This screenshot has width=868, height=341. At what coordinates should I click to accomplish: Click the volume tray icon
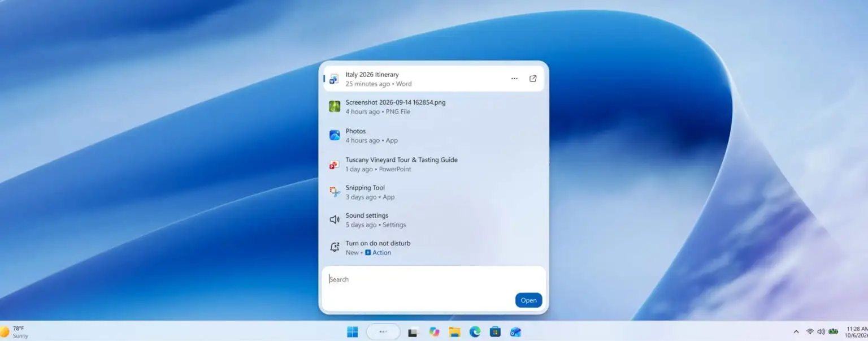coord(821,331)
